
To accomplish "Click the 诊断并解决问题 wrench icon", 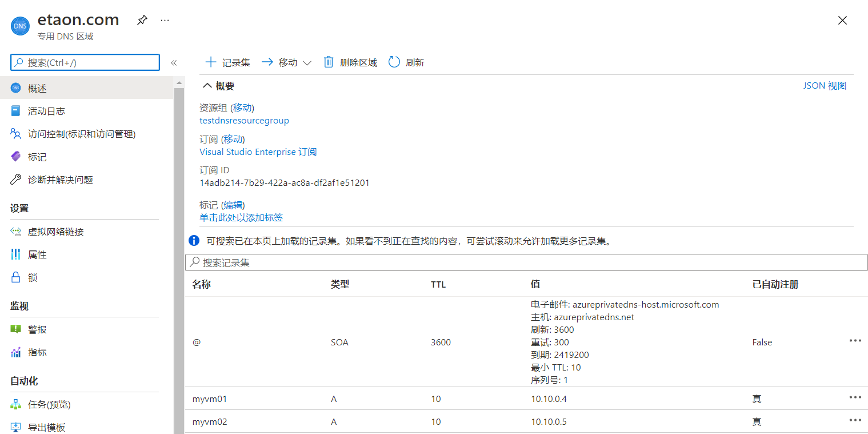I will 16,180.
